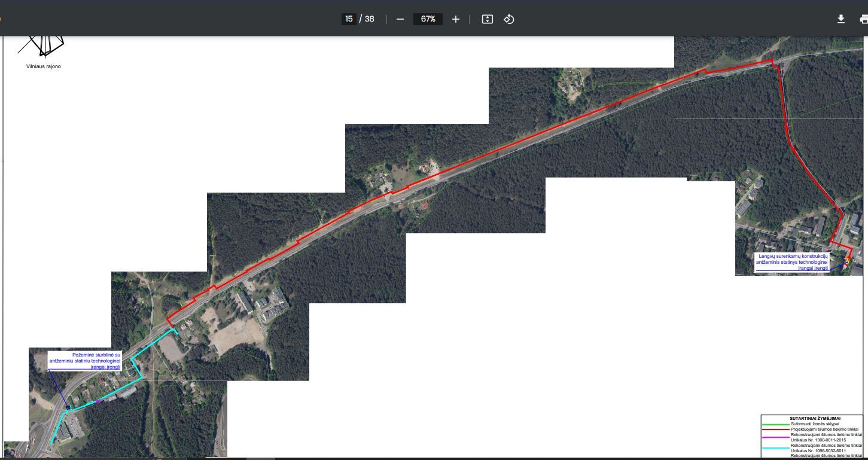Click the 67% zoom level field
The width and height of the screenshot is (868, 460).
(x=428, y=19)
